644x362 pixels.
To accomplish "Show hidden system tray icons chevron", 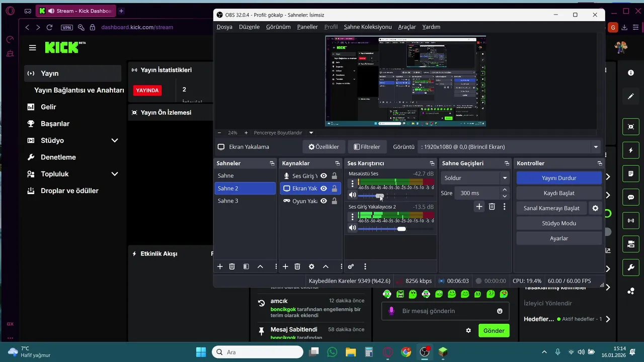I will [x=544, y=352].
